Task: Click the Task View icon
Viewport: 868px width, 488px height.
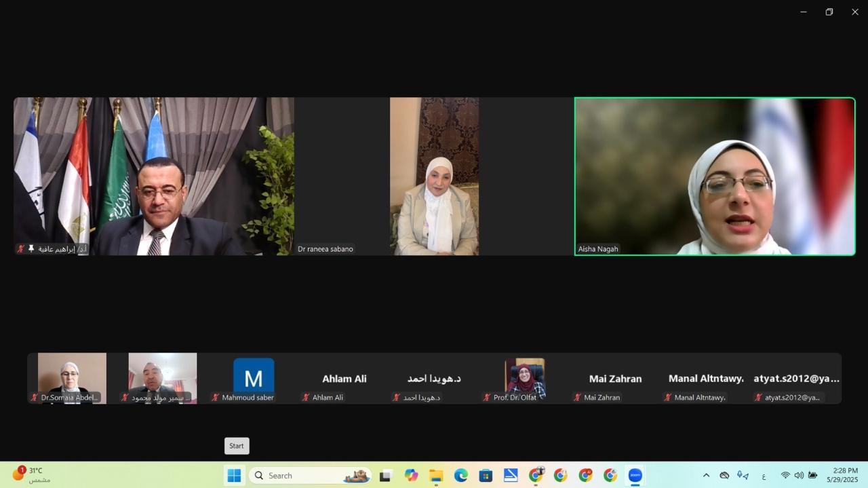Action: tap(385, 476)
